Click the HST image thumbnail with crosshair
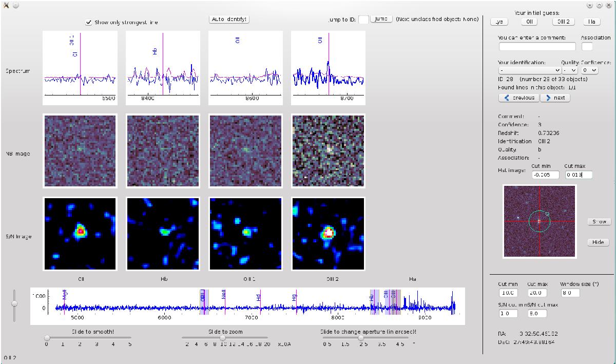616x364 pixels. click(x=540, y=221)
